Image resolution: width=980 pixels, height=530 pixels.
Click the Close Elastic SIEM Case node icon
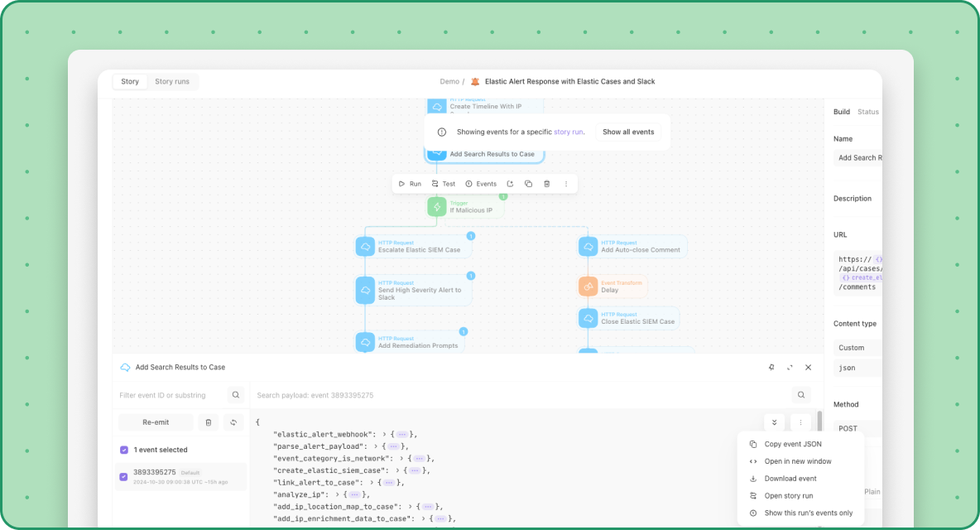pos(588,318)
